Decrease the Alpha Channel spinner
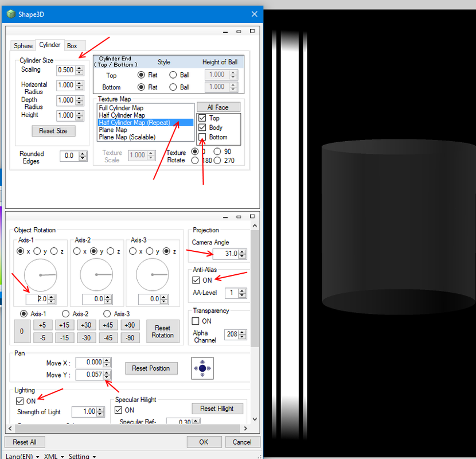476x459 pixels. 242,337
